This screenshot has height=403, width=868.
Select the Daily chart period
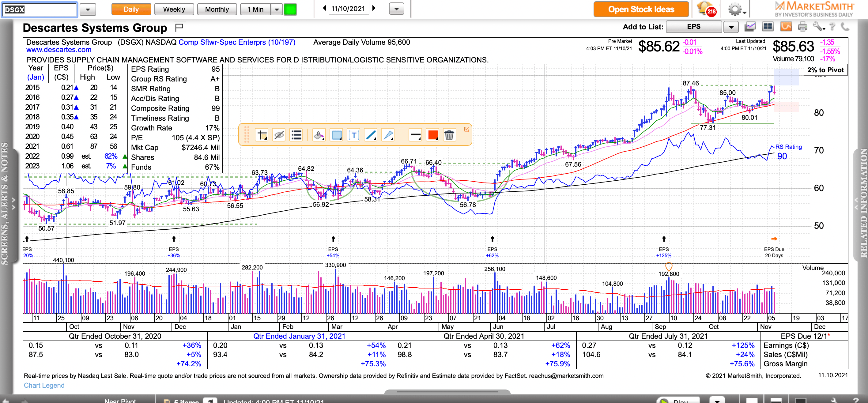[x=131, y=9]
